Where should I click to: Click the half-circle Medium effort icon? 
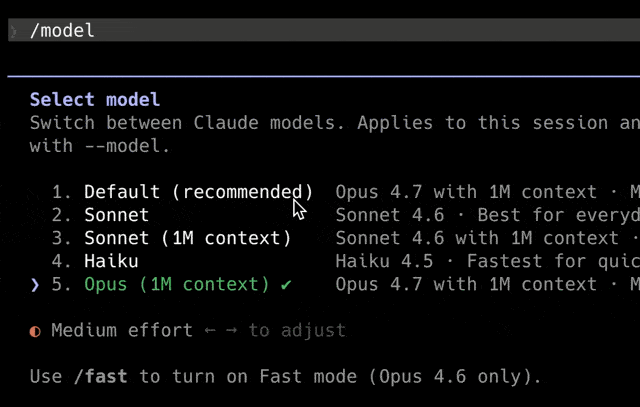tap(35, 331)
